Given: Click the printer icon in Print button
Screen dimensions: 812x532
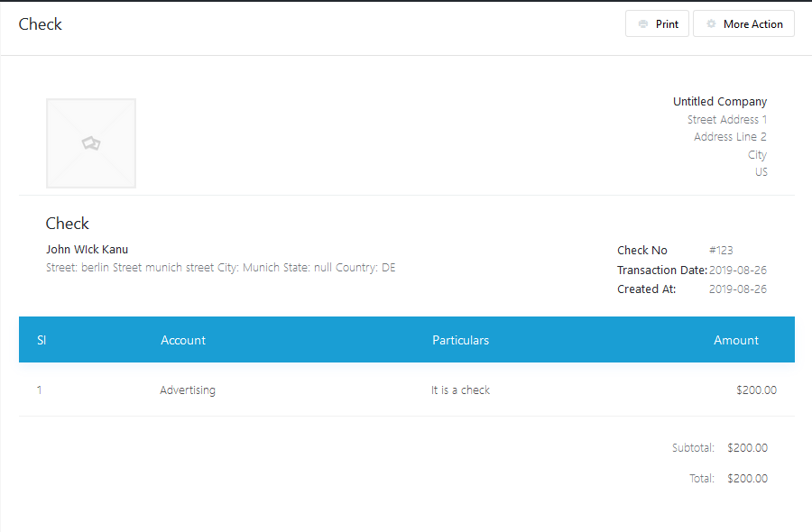Looking at the screenshot, I should coord(642,24).
